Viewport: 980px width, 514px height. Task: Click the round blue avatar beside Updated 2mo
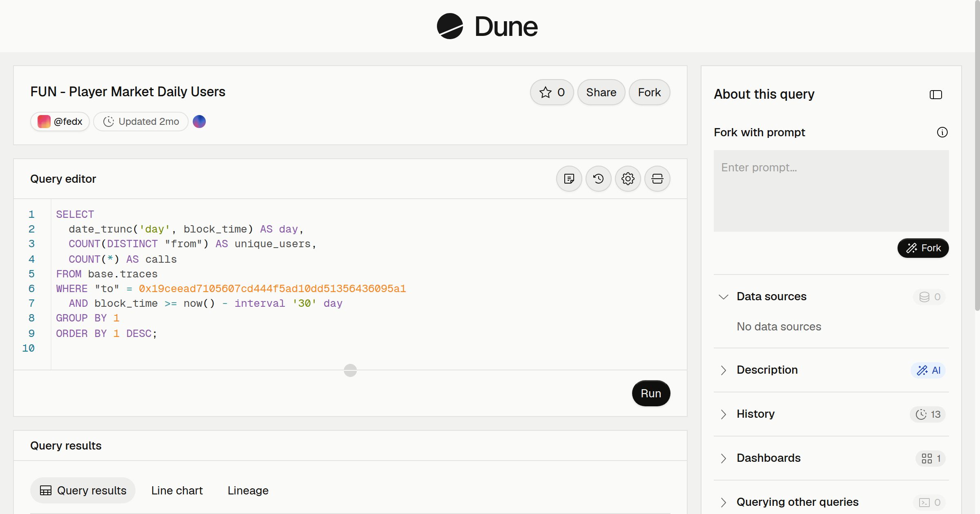[x=199, y=122]
